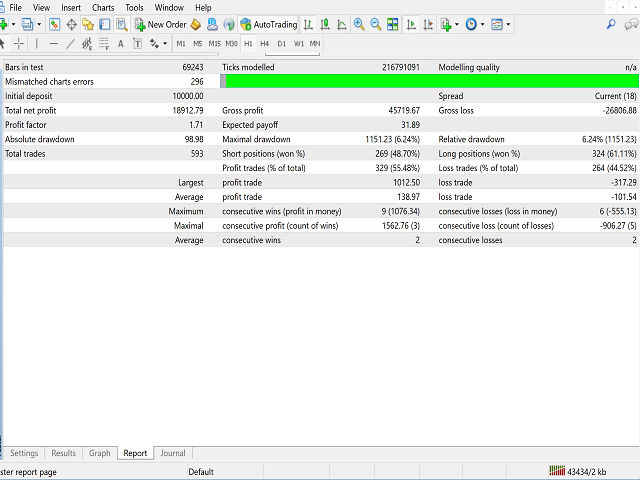Select the text label 'T' tool
The height and width of the screenshot is (480, 640).
coord(138,43)
